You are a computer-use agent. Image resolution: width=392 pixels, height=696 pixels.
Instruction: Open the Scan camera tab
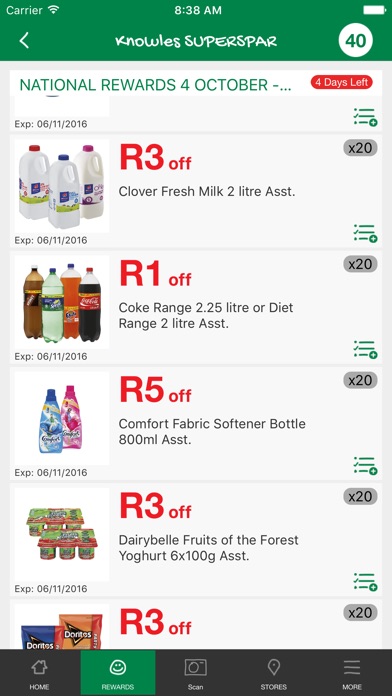pyautogui.click(x=195, y=673)
